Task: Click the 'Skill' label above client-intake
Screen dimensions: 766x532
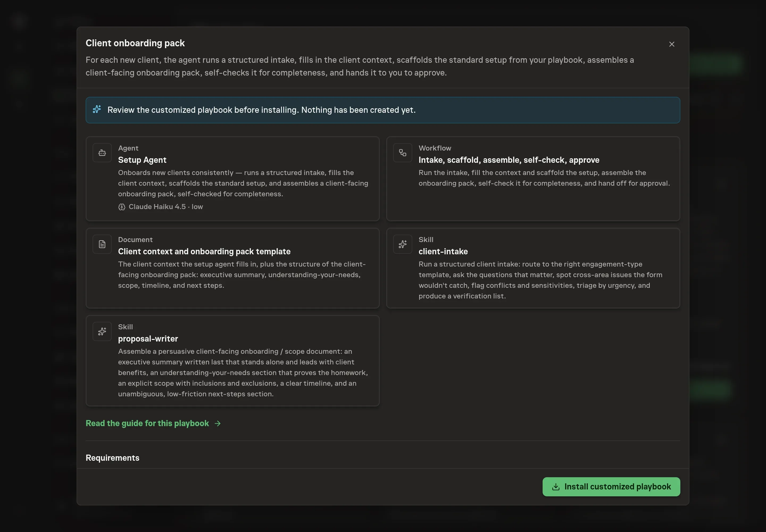Action: [x=426, y=240]
